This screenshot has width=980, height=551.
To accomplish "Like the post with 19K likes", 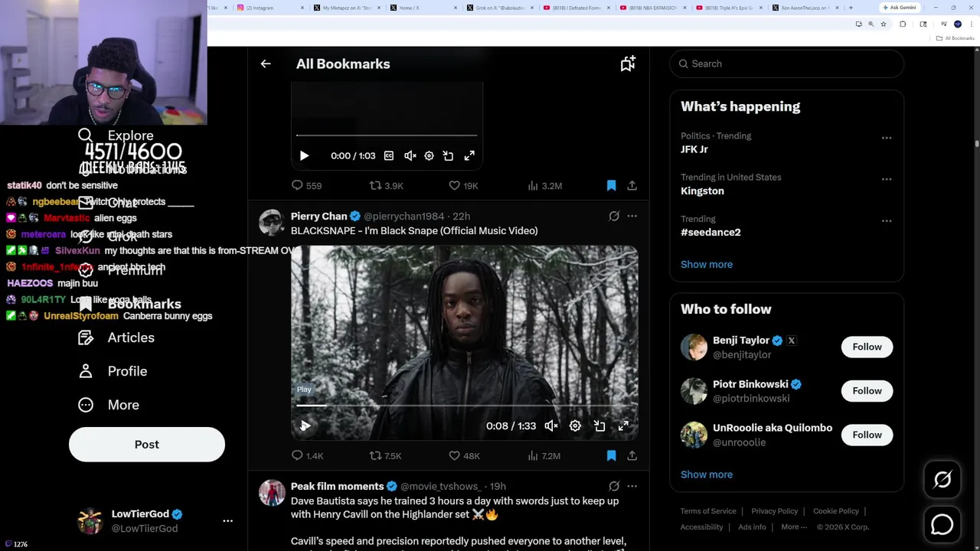I will (x=463, y=185).
